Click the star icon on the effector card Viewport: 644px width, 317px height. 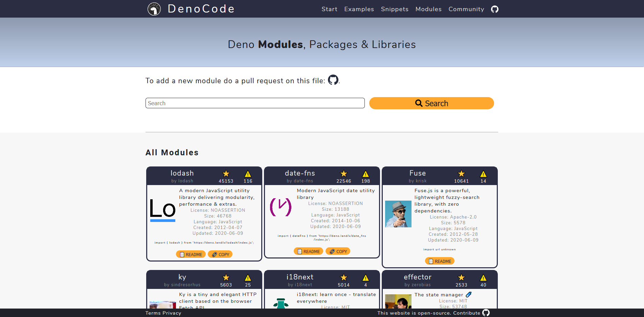point(461,278)
